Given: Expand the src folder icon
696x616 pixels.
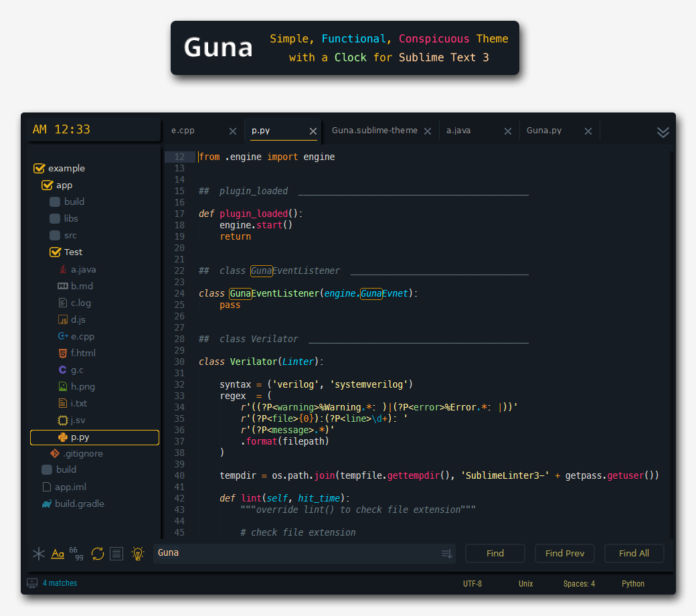Looking at the screenshot, I should pos(55,236).
